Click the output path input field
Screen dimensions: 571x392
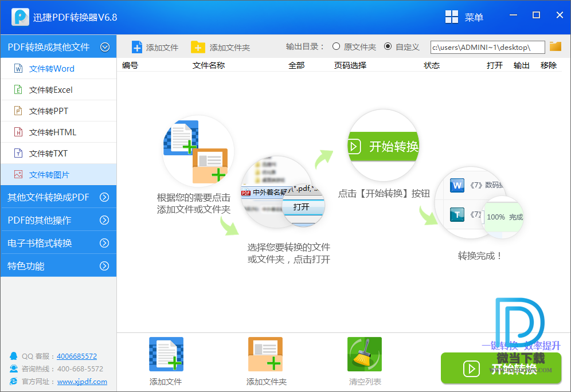click(x=488, y=48)
